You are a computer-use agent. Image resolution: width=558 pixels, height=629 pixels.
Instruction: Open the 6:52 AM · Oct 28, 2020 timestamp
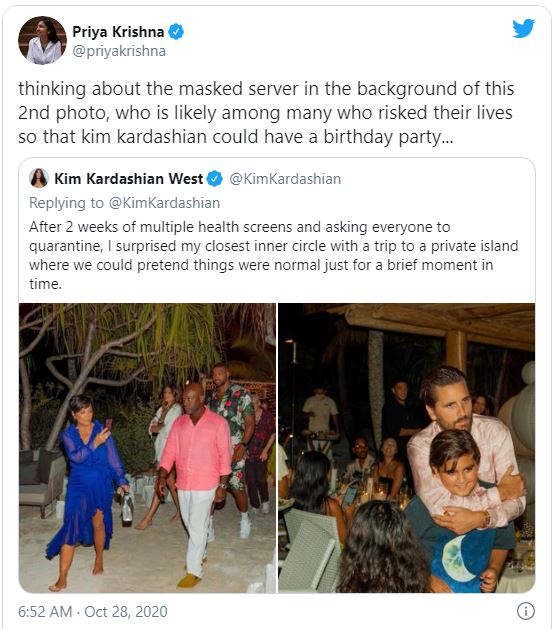click(x=93, y=612)
